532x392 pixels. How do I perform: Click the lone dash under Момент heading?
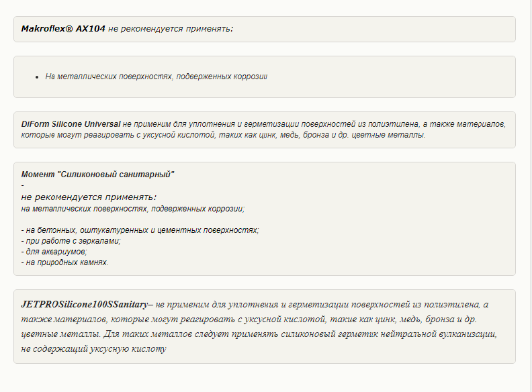[x=22, y=185]
